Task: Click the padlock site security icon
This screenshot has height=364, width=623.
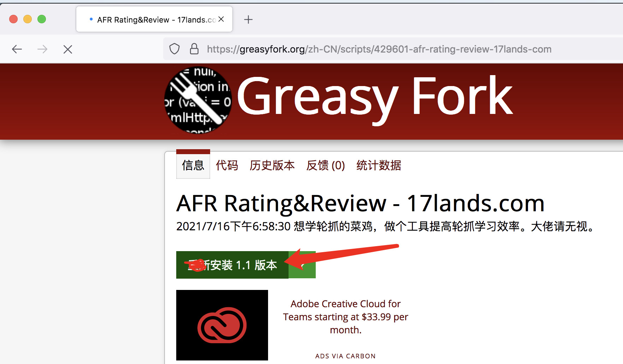Action: click(x=194, y=49)
